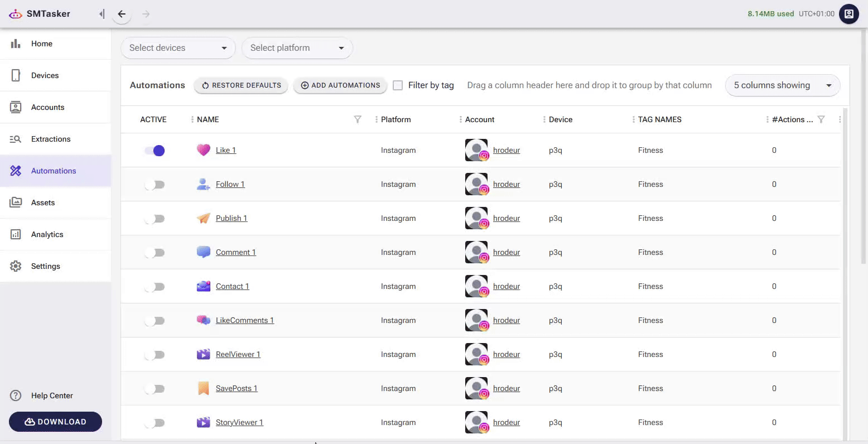Disable the Like 1 active toggle
The width and height of the screenshot is (868, 444).
pos(155,151)
